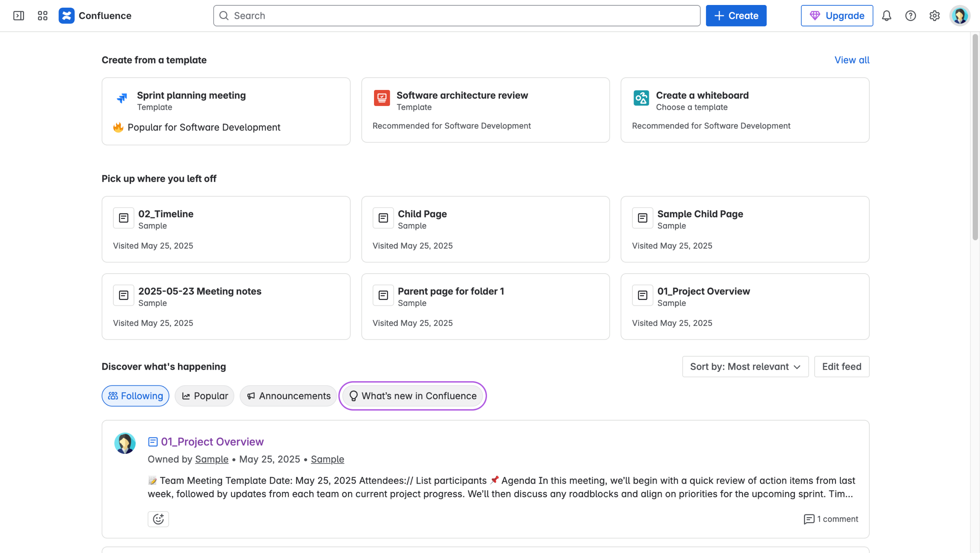This screenshot has height=553, width=980.
Task: Expand the Sort by: Most relevant dropdown
Action: coord(745,367)
